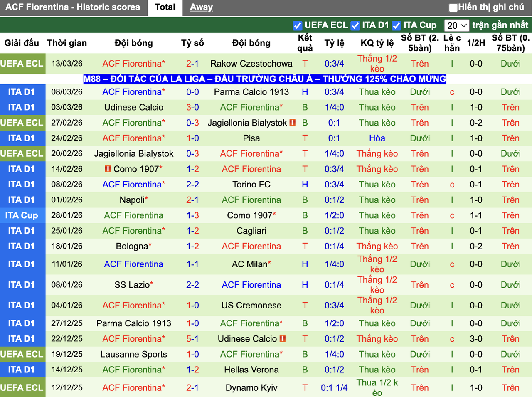Image resolution: width=532 pixels, height=397 pixels.
Task: Click Cagliari team name
Action: [251, 231]
